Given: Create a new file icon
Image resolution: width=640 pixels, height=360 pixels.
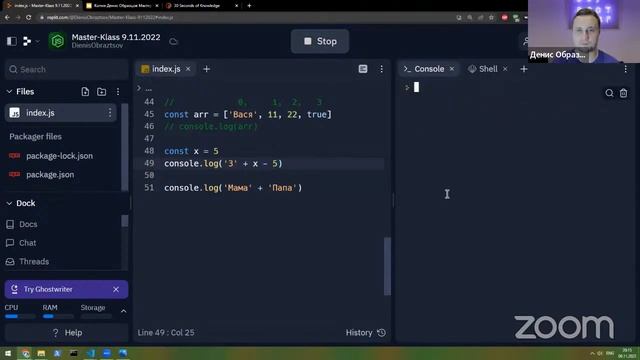Looking at the screenshot, I should [x=85, y=92].
